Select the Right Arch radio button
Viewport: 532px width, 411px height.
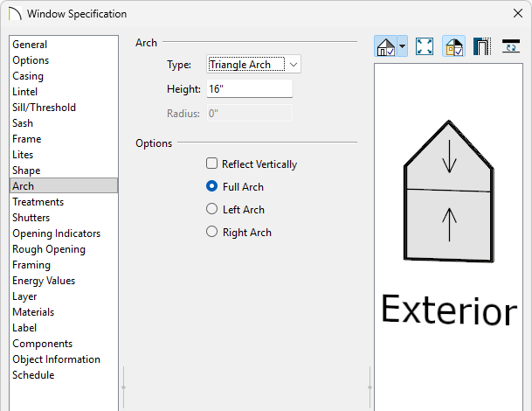pyautogui.click(x=211, y=232)
